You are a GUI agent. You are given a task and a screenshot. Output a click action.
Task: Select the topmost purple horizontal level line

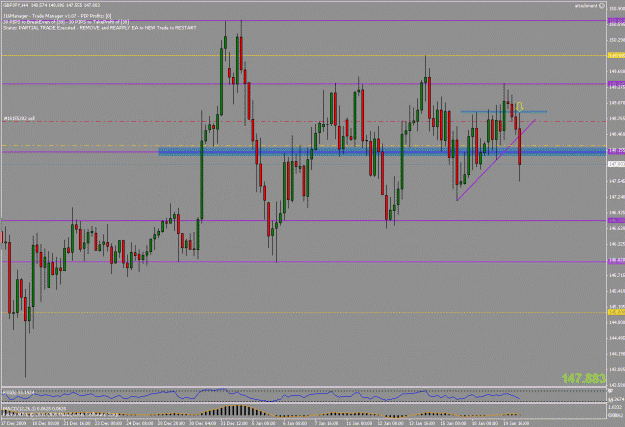pos(304,20)
